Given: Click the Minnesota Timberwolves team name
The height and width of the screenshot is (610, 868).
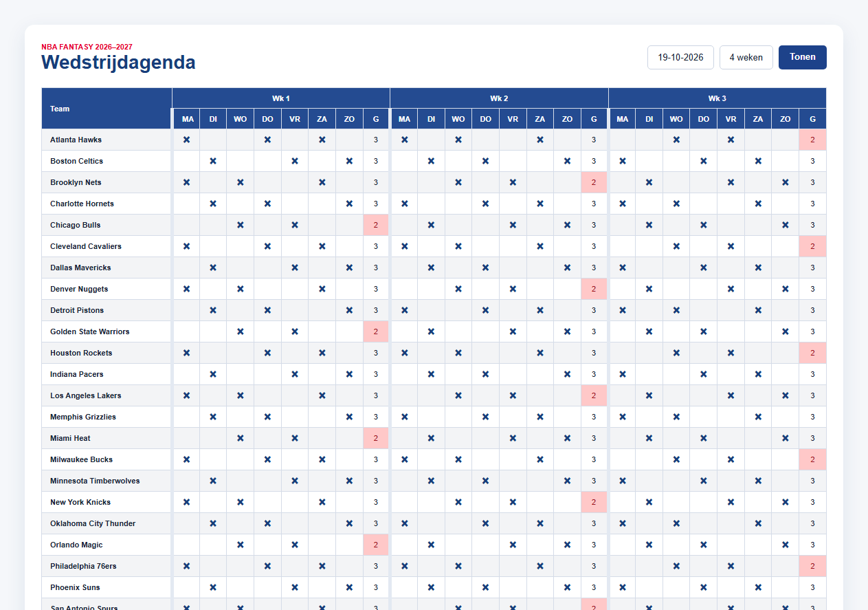Looking at the screenshot, I should pyautogui.click(x=95, y=481).
